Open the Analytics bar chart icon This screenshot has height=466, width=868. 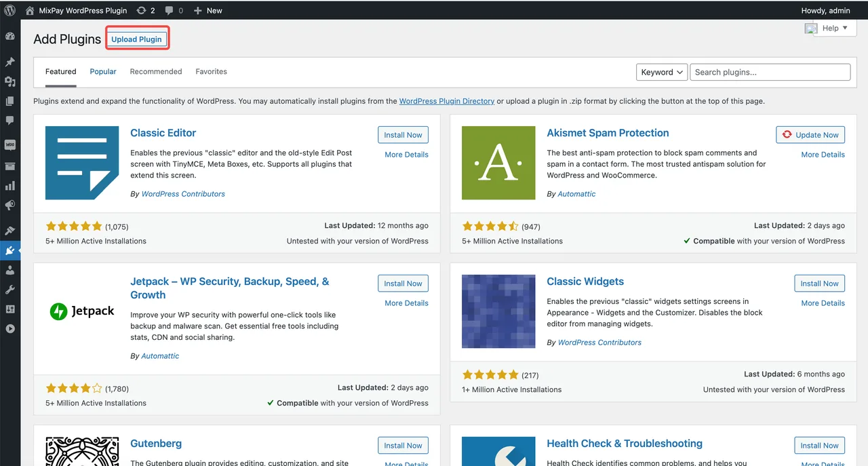click(10, 185)
